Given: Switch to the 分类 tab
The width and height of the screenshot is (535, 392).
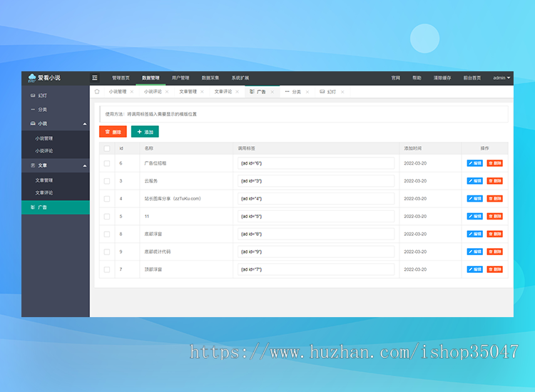Looking at the screenshot, I should pyautogui.click(x=296, y=92).
